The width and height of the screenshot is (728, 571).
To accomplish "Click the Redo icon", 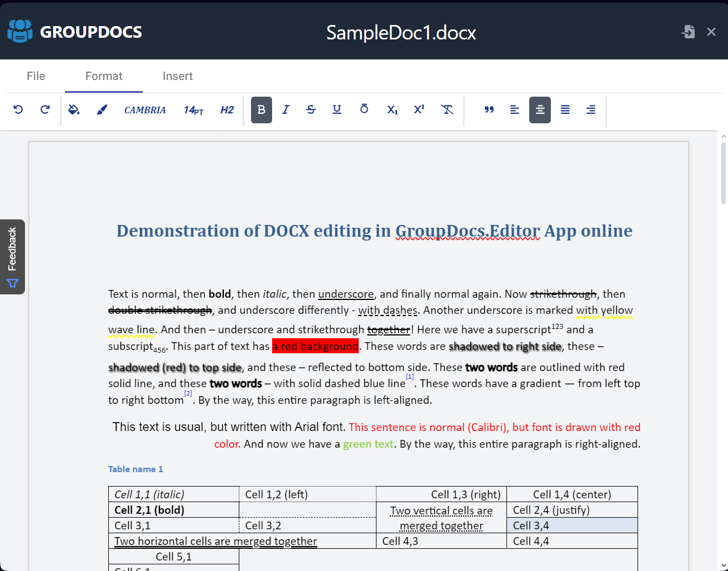I will [x=44, y=109].
